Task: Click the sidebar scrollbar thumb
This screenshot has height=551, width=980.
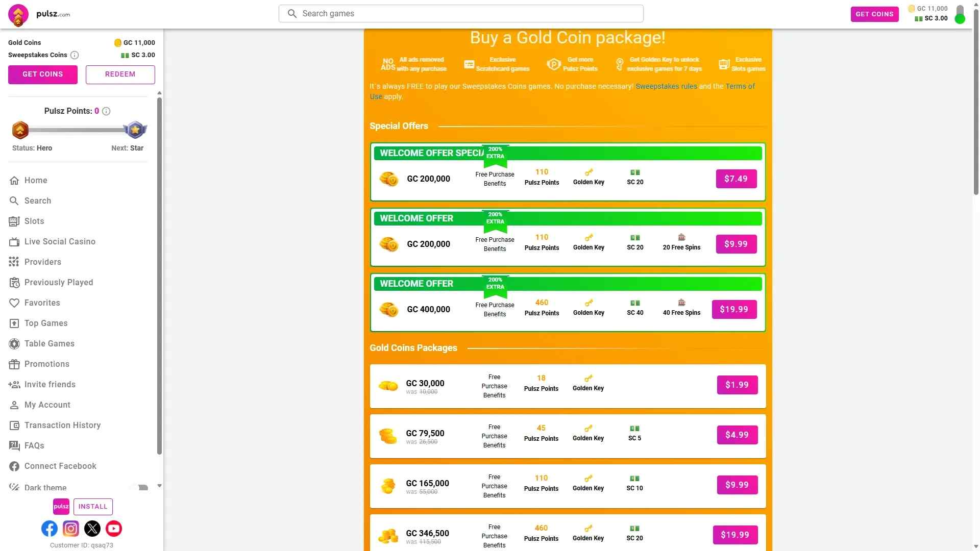Action: point(159,275)
